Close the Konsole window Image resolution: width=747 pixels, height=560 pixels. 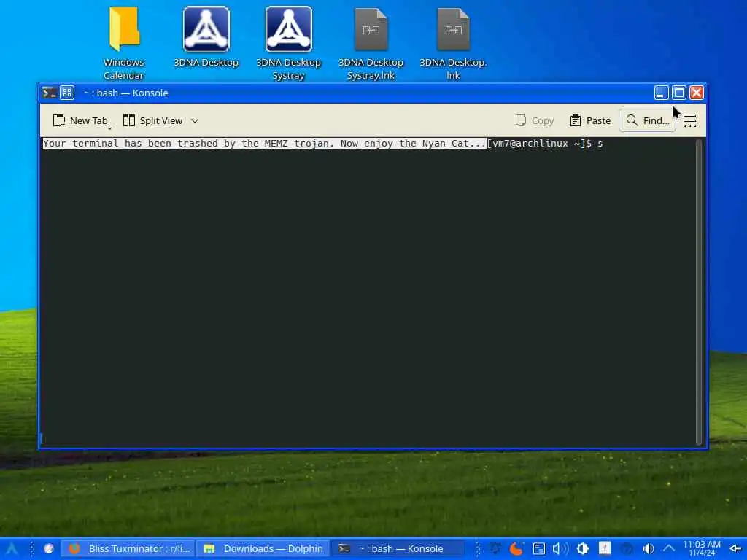[x=697, y=93]
